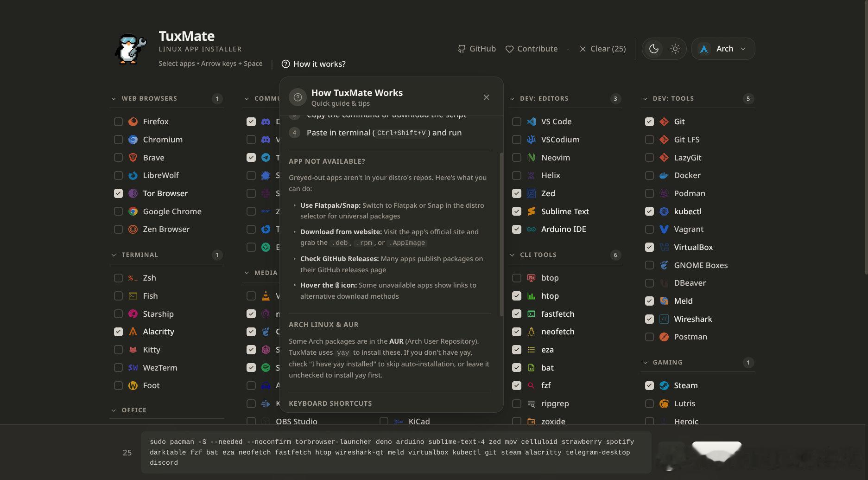Screen dimensions: 868x480
Task: Click the Foot terminal row
Action: [167, 385]
